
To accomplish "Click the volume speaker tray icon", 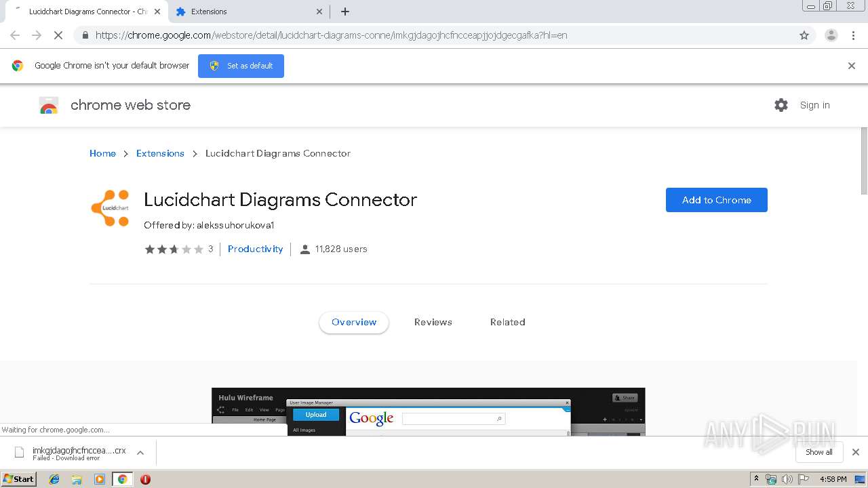I will pos(787,479).
